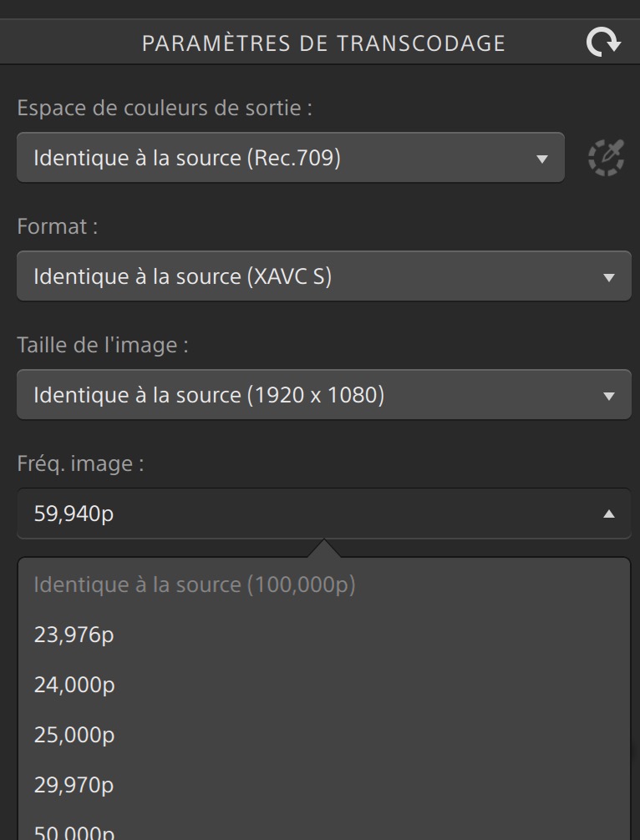Open the output color space dropdown (Rec.709)
640x840 pixels.
coord(290,158)
